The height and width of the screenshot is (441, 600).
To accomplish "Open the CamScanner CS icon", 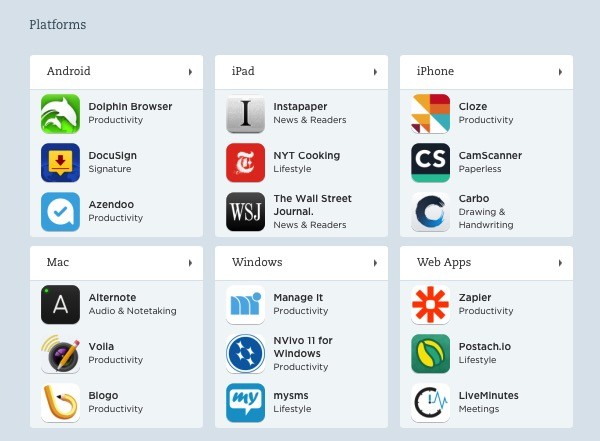I will [x=430, y=163].
